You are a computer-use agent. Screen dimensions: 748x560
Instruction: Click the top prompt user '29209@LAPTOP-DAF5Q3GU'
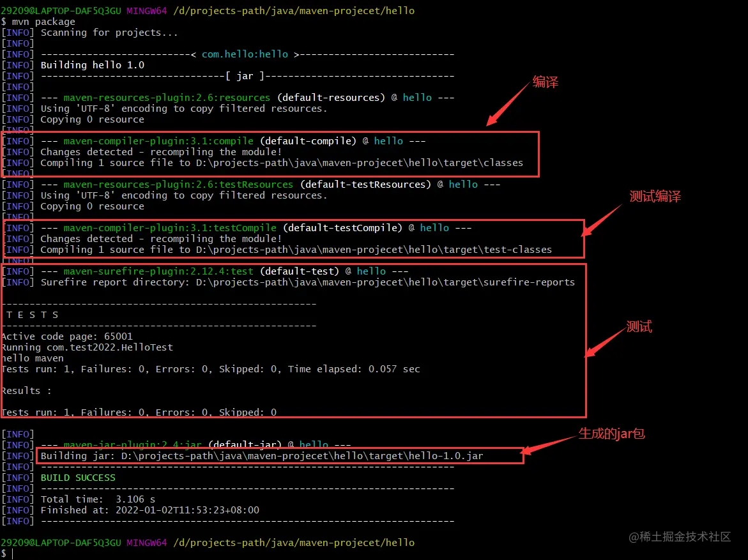[61, 11]
